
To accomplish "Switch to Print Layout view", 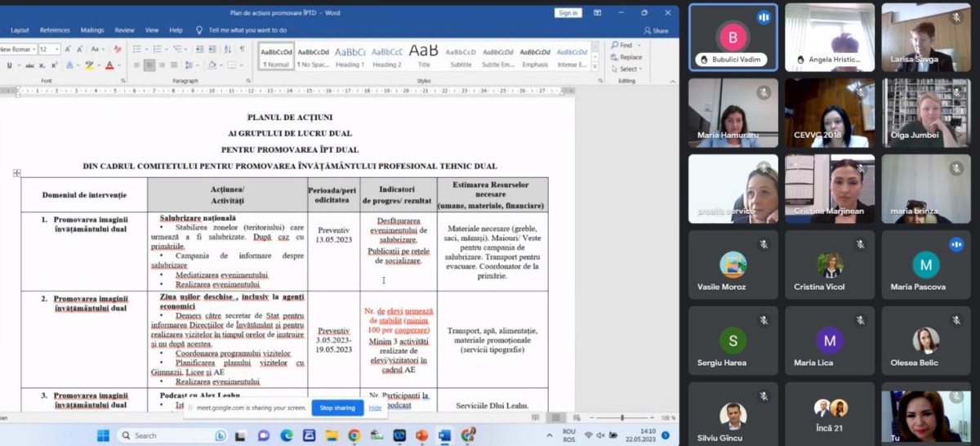I will click(556, 417).
